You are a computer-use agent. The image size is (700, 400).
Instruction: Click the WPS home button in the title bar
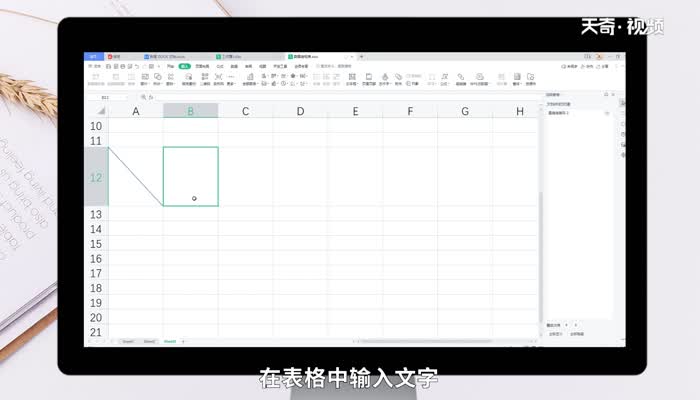click(94, 57)
